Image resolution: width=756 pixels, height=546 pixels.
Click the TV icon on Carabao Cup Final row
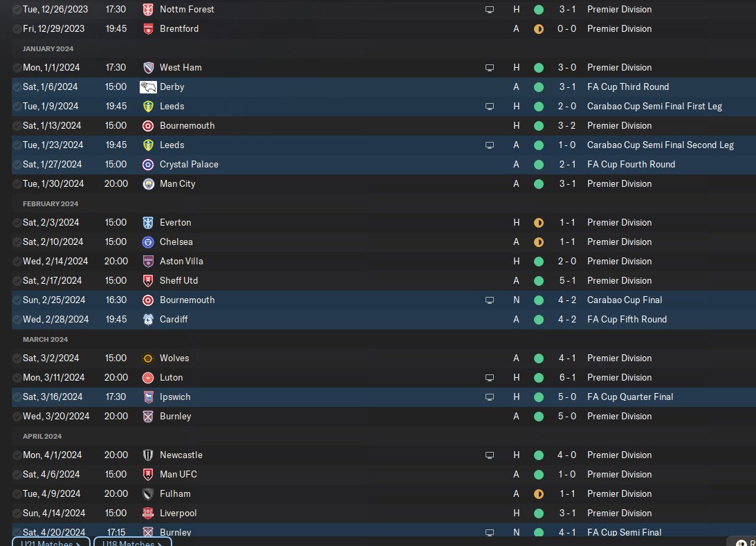tap(490, 300)
